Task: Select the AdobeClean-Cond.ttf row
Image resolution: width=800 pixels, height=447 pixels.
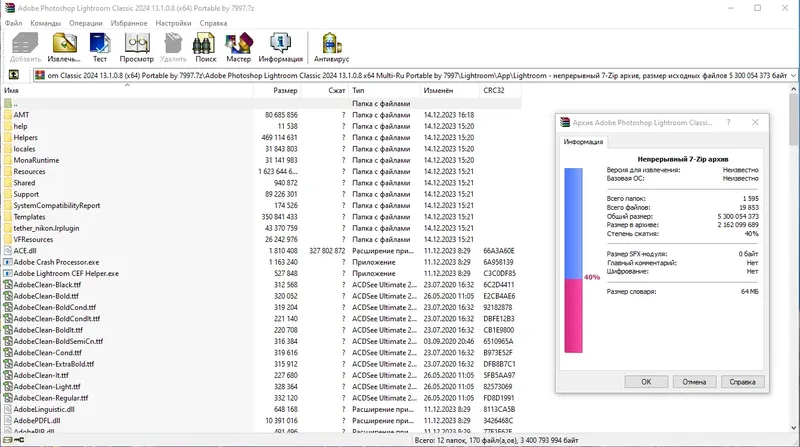Action: click(x=262, y=353)
